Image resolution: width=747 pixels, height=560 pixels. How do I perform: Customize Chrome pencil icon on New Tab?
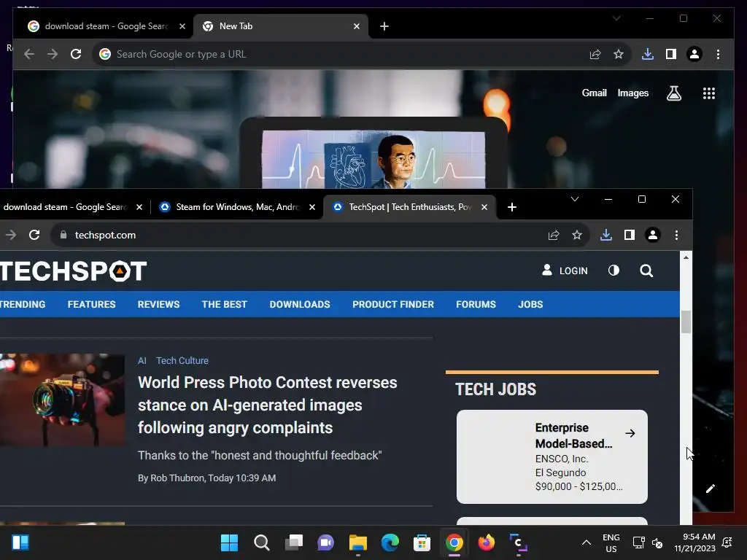(x=711, y=489)
